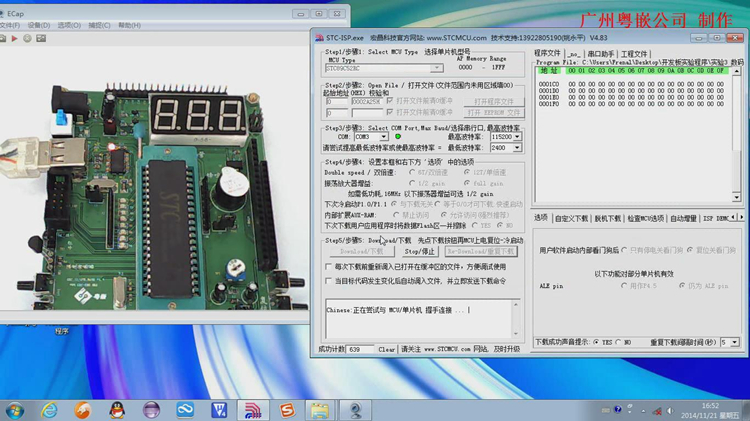Click Clear button next to success count
This screenshot has width=750, height=421.
pos(386,349)
